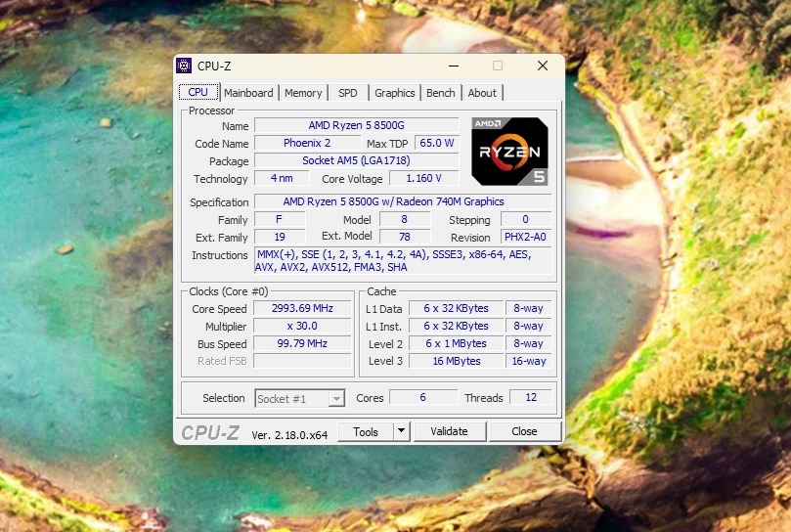Open the Graphics tab
This screenshot has width=791, height=532.
pyautogui.click(x=394, y=93)
